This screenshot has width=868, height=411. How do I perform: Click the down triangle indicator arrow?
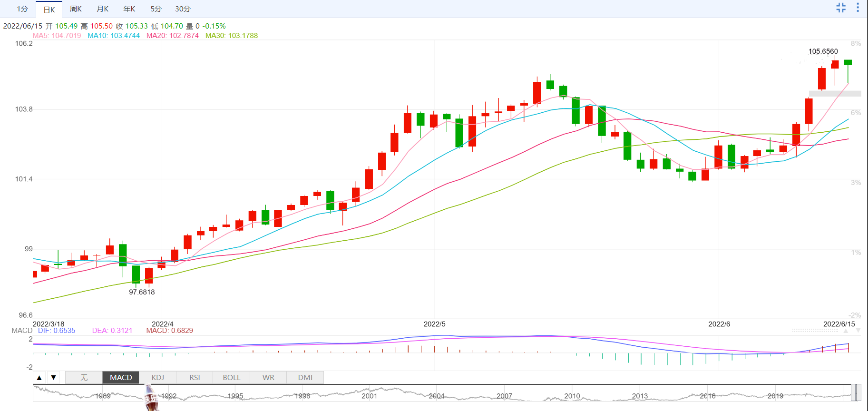(x=54, y=378)
